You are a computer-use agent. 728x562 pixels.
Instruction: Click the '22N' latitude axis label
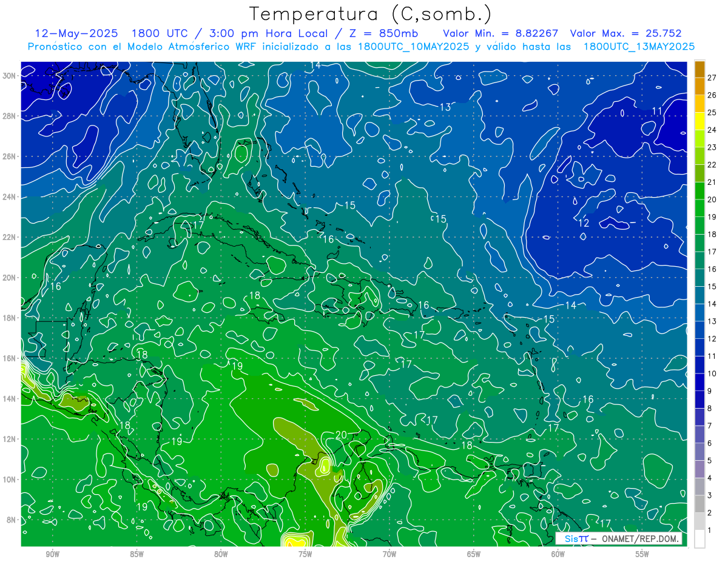tap(9, 237)
